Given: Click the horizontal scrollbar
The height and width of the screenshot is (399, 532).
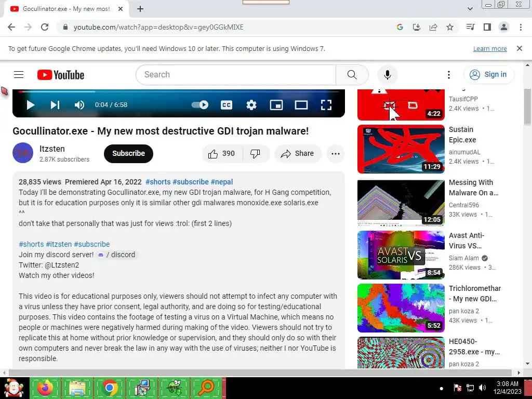Looking at the screenshot, I should (261, 373).
